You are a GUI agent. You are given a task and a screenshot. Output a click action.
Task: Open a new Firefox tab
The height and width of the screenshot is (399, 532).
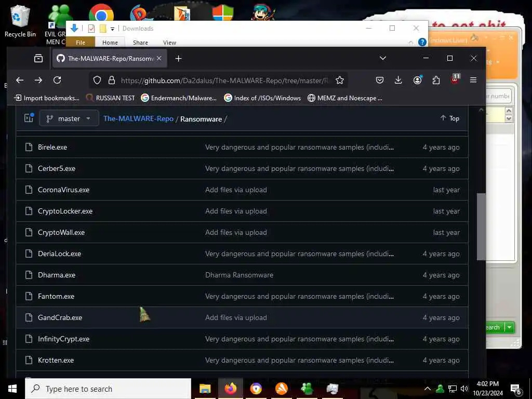point(179,59)
